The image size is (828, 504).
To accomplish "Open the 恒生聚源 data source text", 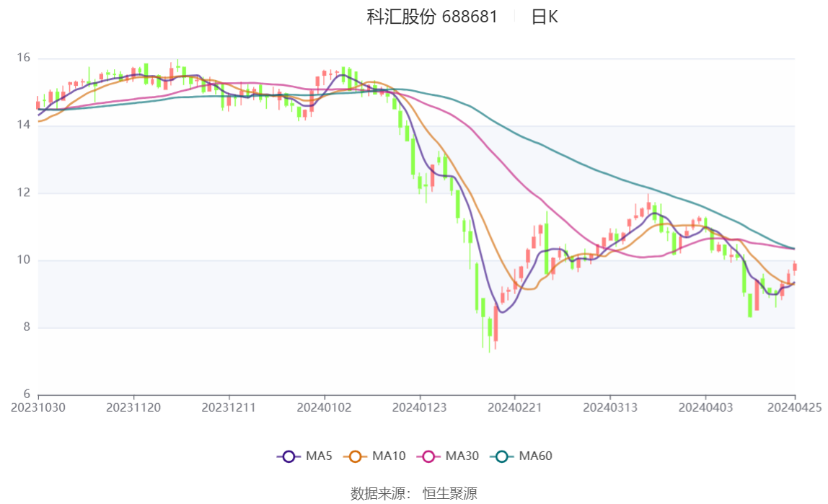I will point(450,494).
